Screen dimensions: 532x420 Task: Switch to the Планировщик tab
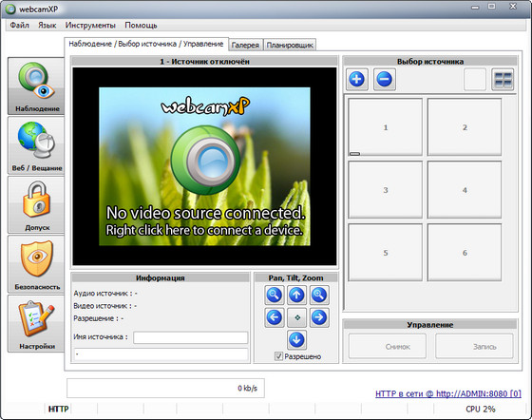pyautogui.click(x=290, y=45)
